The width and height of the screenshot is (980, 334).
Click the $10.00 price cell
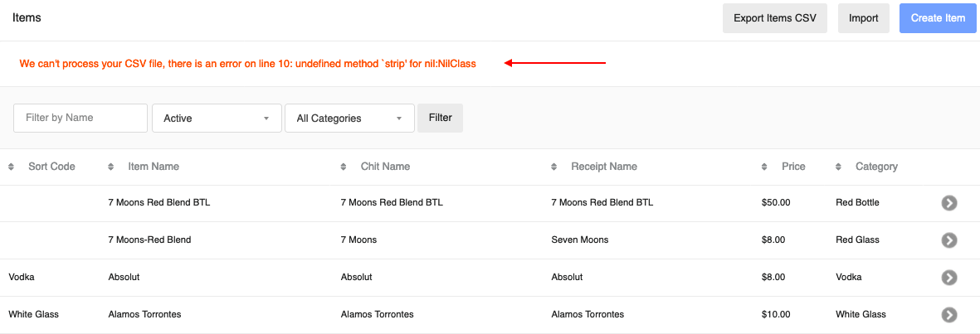tap(776, 315)
